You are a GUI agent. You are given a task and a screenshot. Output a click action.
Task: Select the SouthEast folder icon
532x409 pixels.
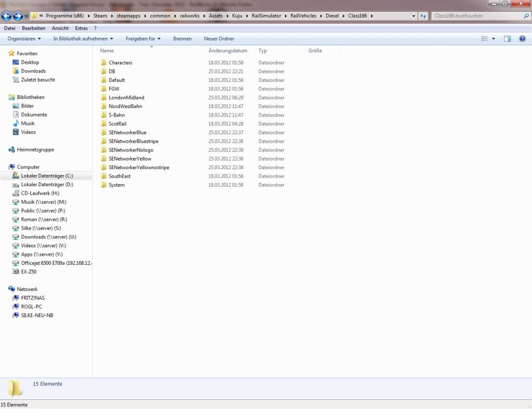104,176
